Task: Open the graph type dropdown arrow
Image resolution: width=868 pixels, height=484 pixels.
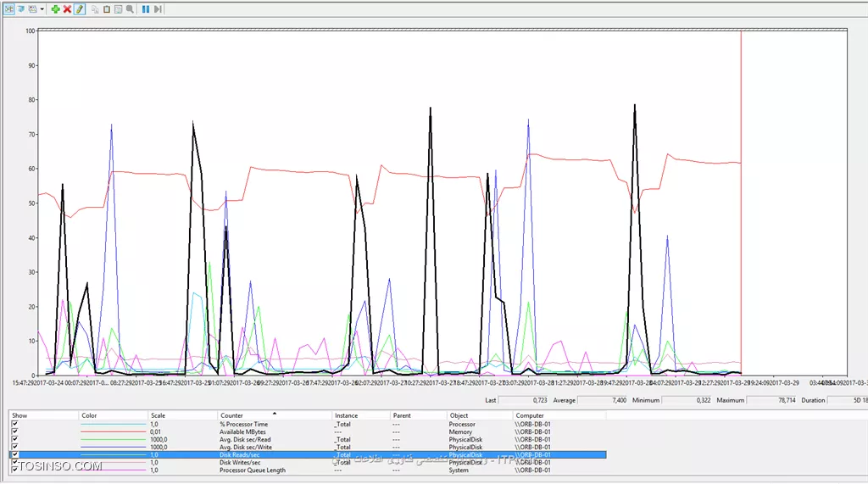Action: pyautogui.click(x=42, y=9)
